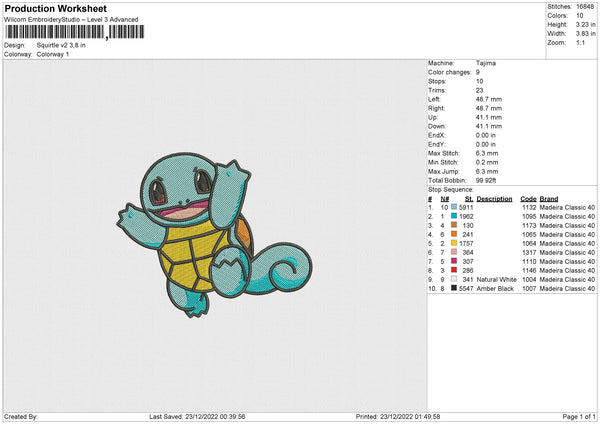Click the 'St.' column header
This screenshot has width=600, height=424.
coord(469,199)
